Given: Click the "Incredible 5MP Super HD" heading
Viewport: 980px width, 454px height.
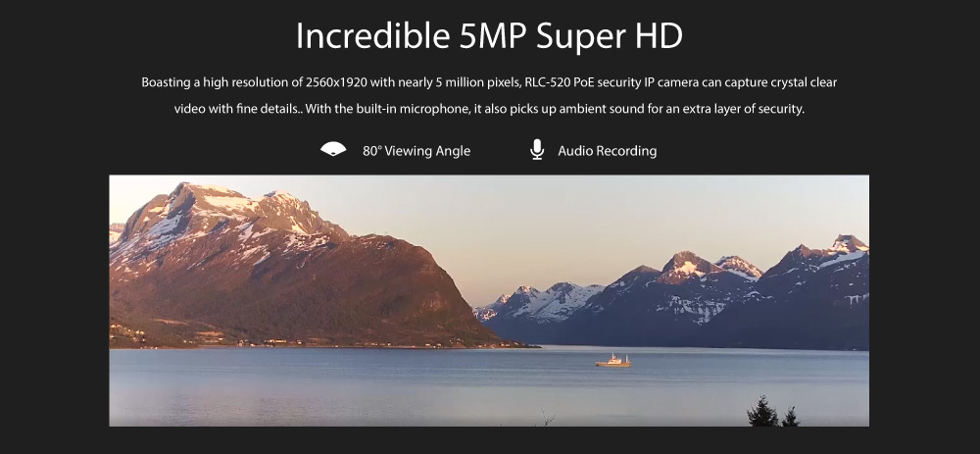Looking at the screenshot, I should [489, 35].
